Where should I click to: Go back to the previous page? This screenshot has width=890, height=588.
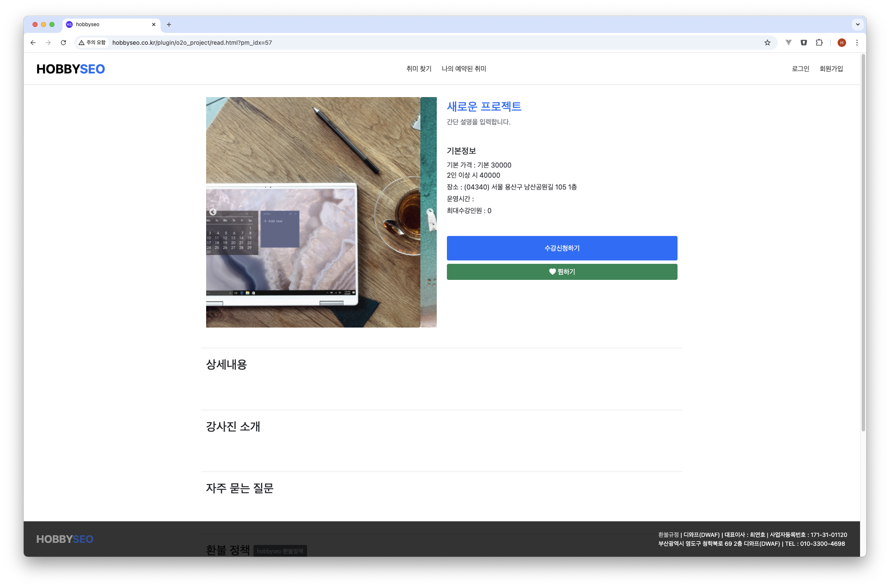[x=33, y=43]
